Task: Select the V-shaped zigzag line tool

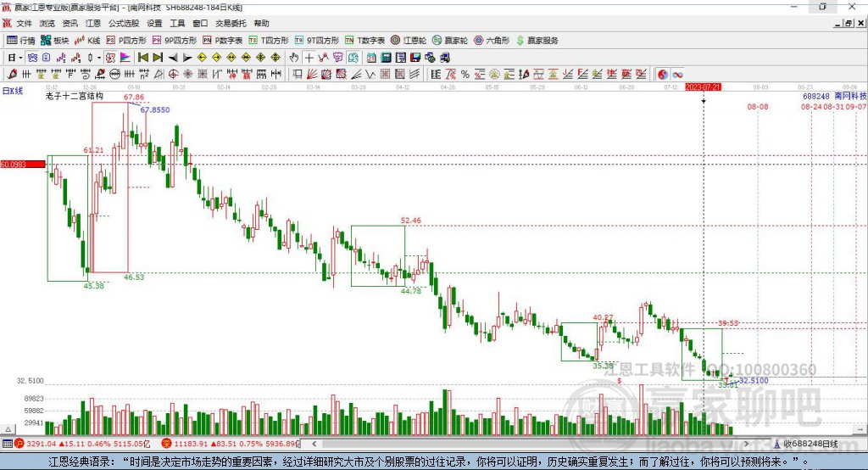Action: (370, 75)
